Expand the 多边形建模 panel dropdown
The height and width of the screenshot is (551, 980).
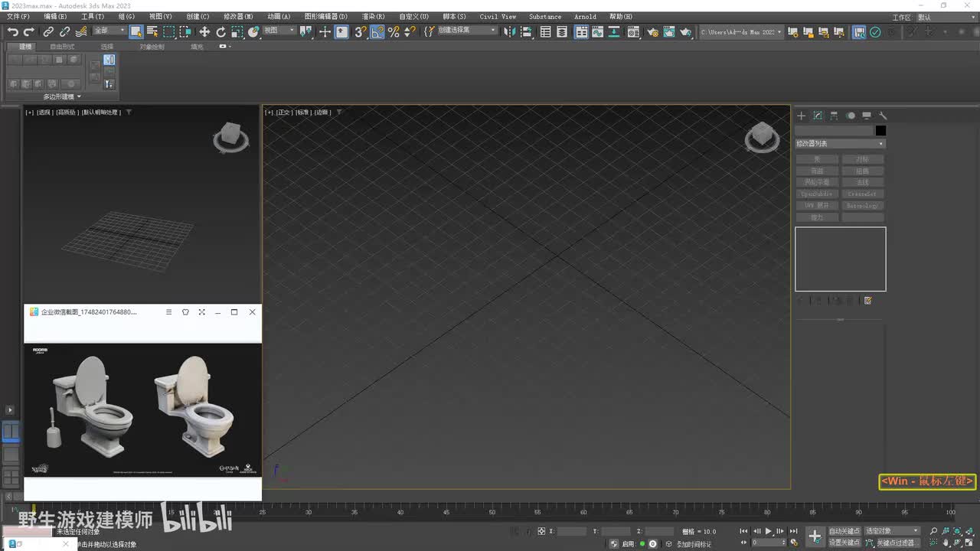[x=62, y=96]
